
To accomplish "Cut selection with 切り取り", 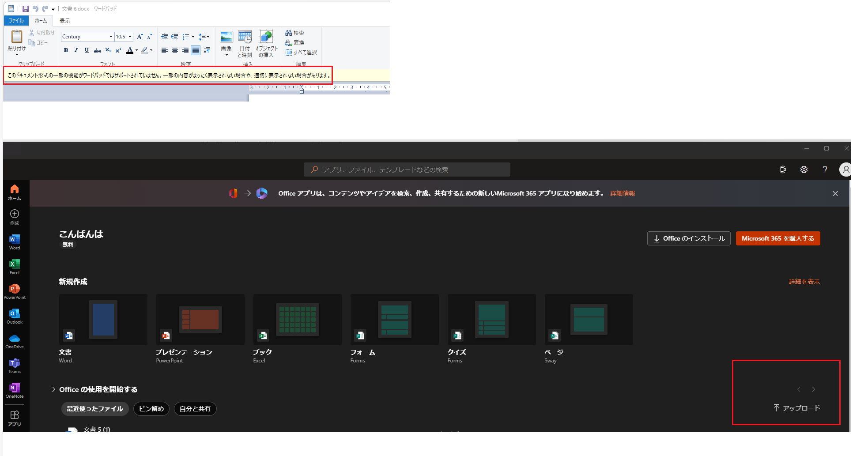I will point(42,33).
